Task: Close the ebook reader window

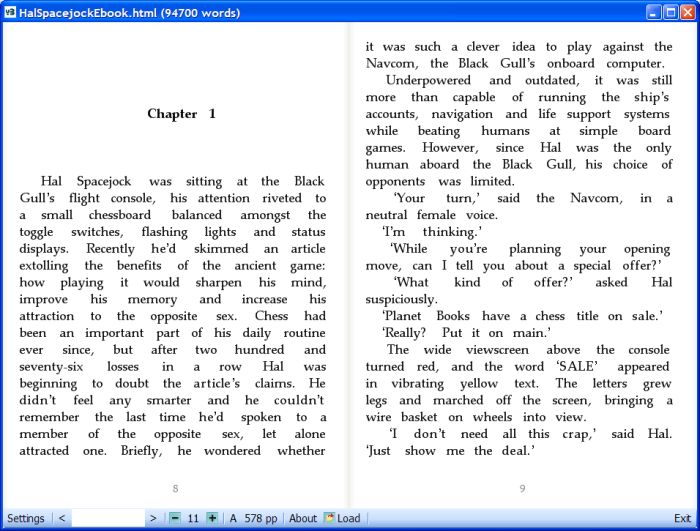Action: point(687,12)
